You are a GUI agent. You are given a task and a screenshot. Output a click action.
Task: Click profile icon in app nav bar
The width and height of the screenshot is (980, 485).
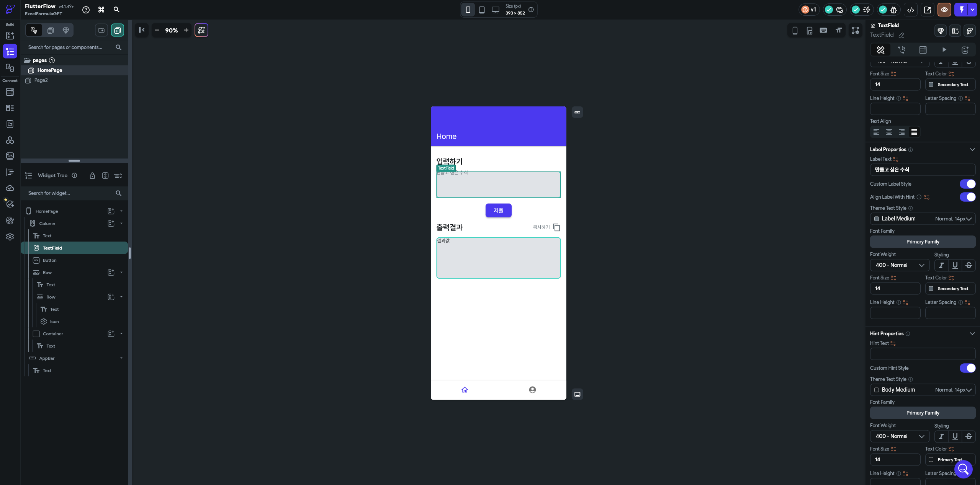coord(532,390)
